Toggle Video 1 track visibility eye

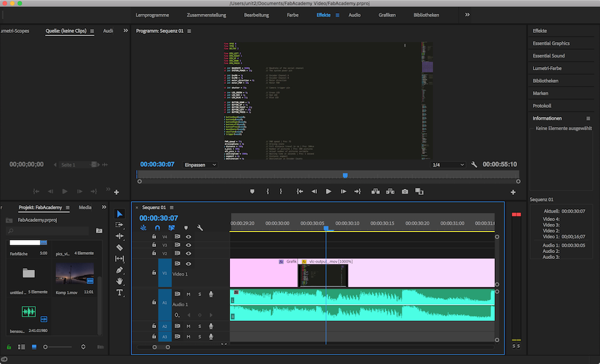[188, 264]
